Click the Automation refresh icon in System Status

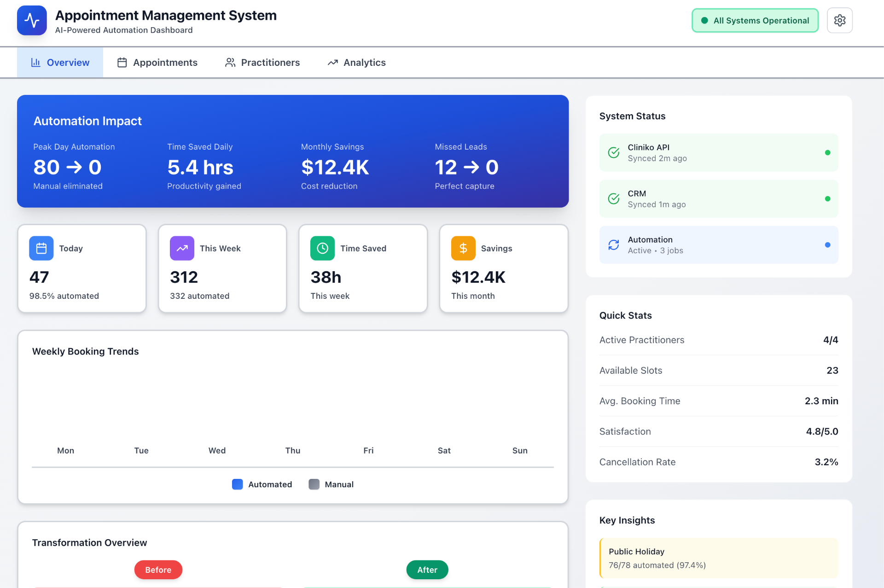[613, 245]
